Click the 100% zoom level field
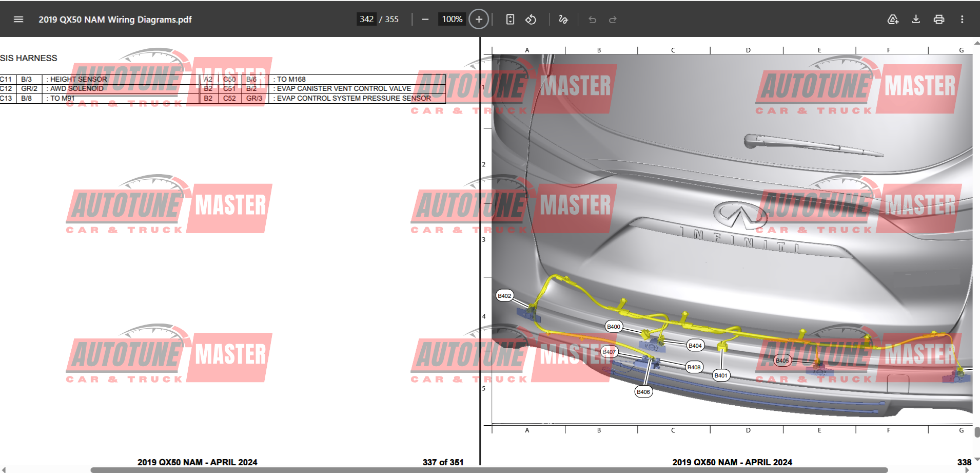 [x=452, y=19]
